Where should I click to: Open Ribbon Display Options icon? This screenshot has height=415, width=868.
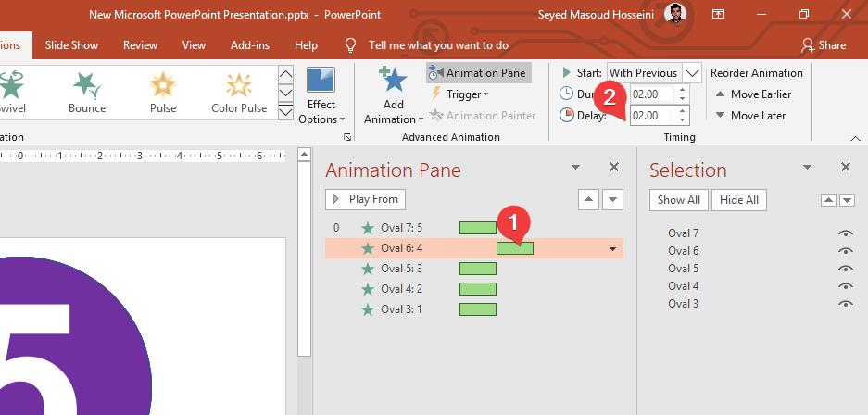point(718,15)
